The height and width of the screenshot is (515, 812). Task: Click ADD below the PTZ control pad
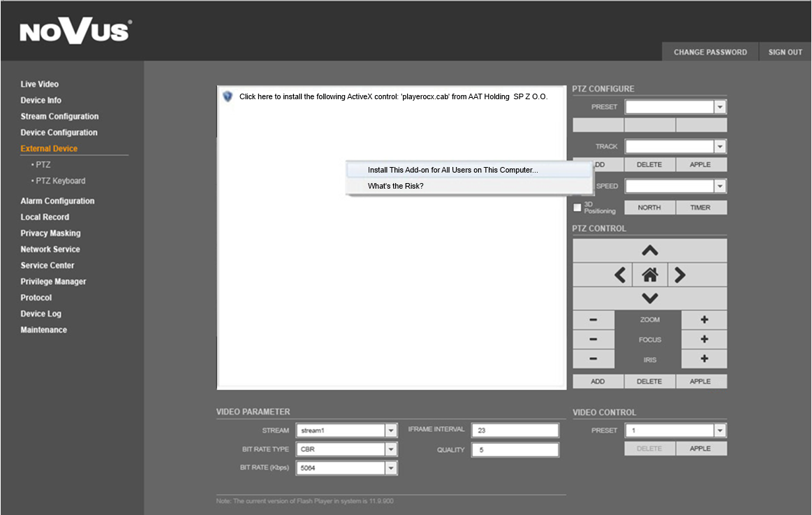pyautogui.click(x=598, y=382)
